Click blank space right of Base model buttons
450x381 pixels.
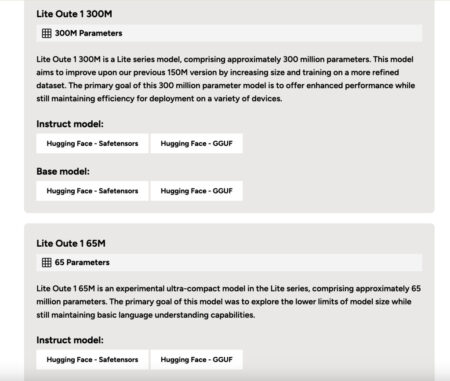point(333,191)
